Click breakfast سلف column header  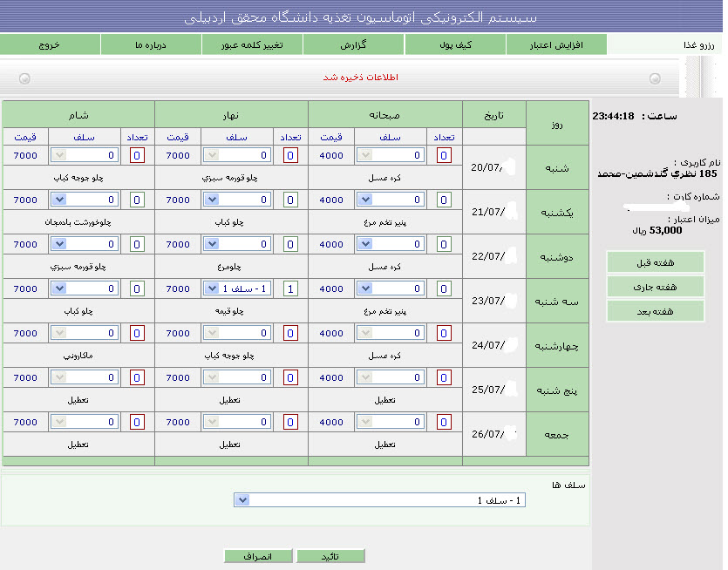click(x=390, y=138)
